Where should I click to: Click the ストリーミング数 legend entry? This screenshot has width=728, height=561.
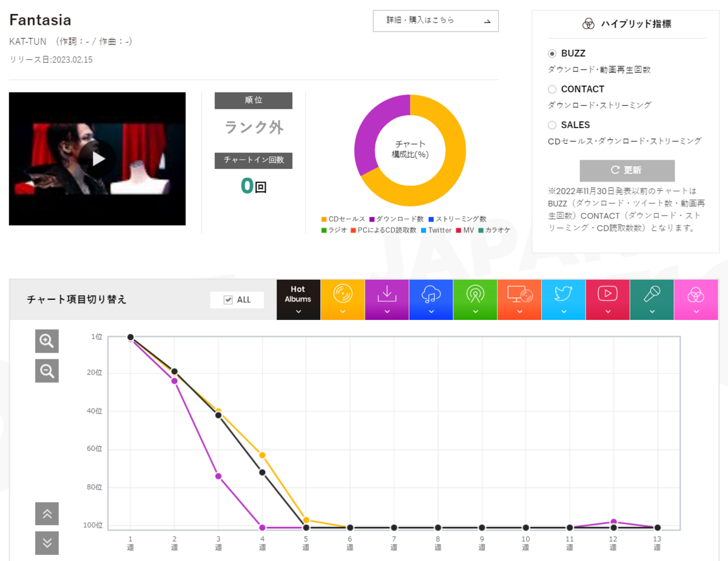pyautogui.click(x=457, y=219)
